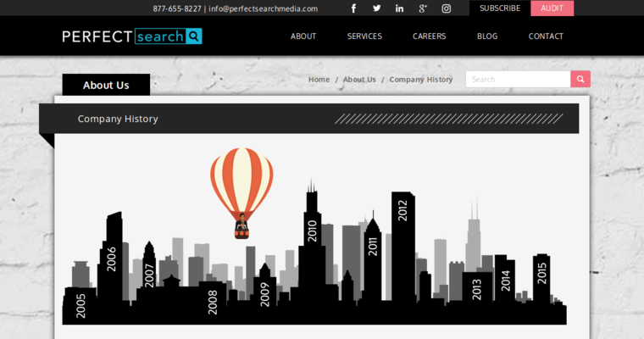Click the hot air balloon graphic
The height and width of the screenshot is (339, 644).
241,193
